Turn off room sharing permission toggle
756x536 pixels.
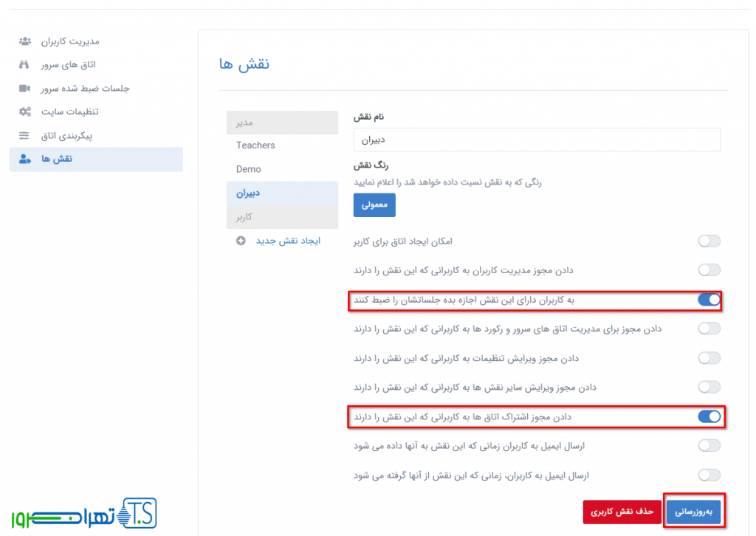(709, 416)
